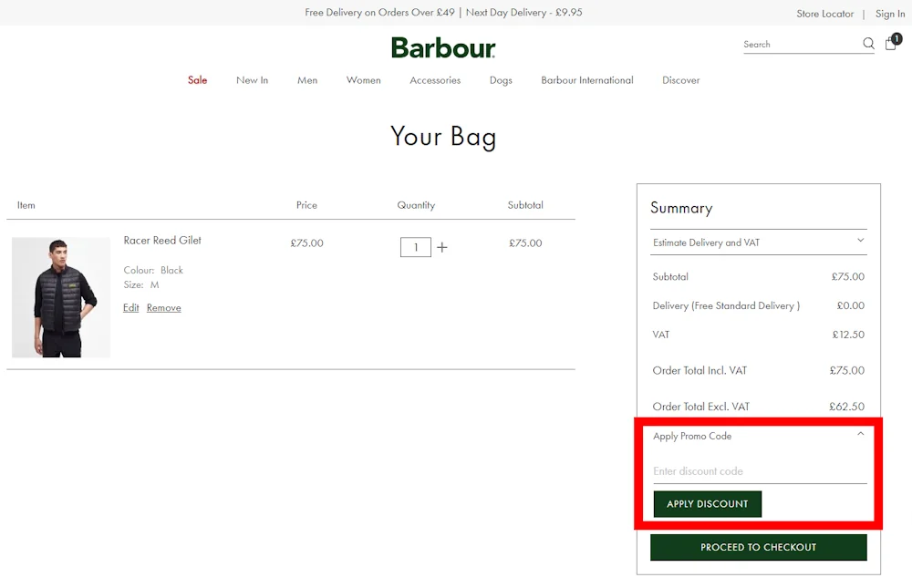Click the Quantity column header
Viewport: 912px width, 588px height.
[416, 205]
